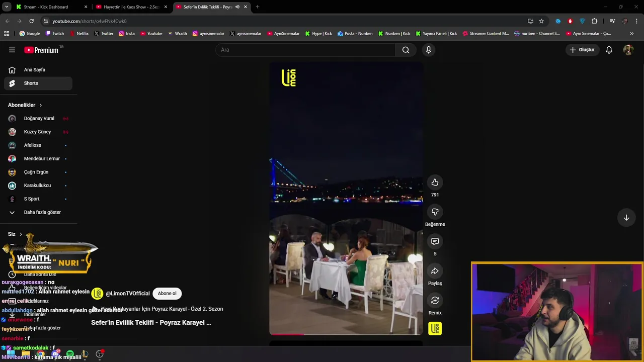Open Mendebur Lemur channel
Screen dimensions: 644x362
coord(38,158)
